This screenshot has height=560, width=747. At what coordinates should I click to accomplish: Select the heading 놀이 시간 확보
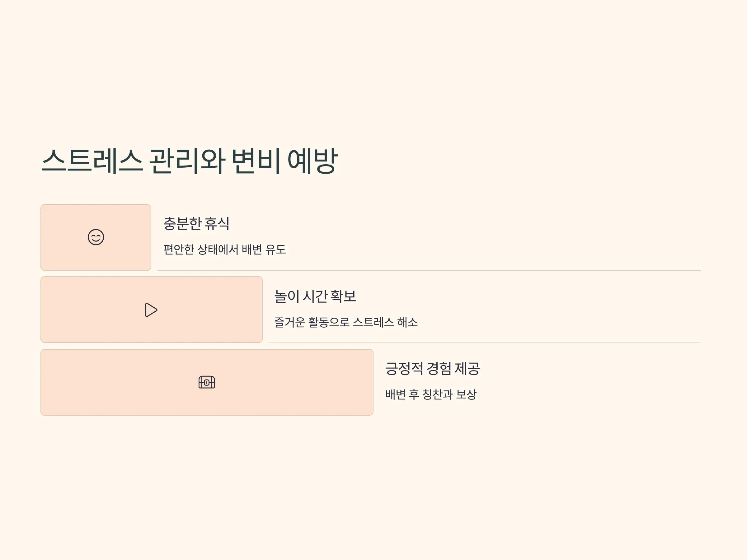point(315,296)
